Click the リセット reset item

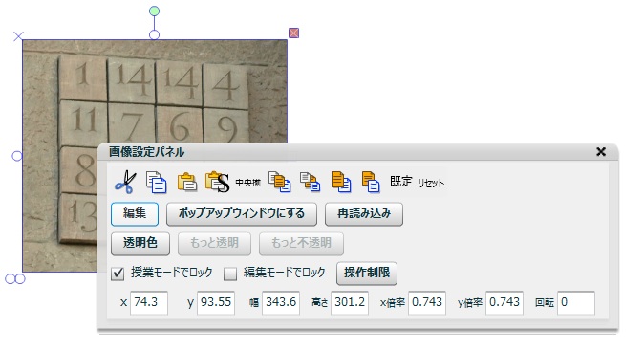pos(431,183)
